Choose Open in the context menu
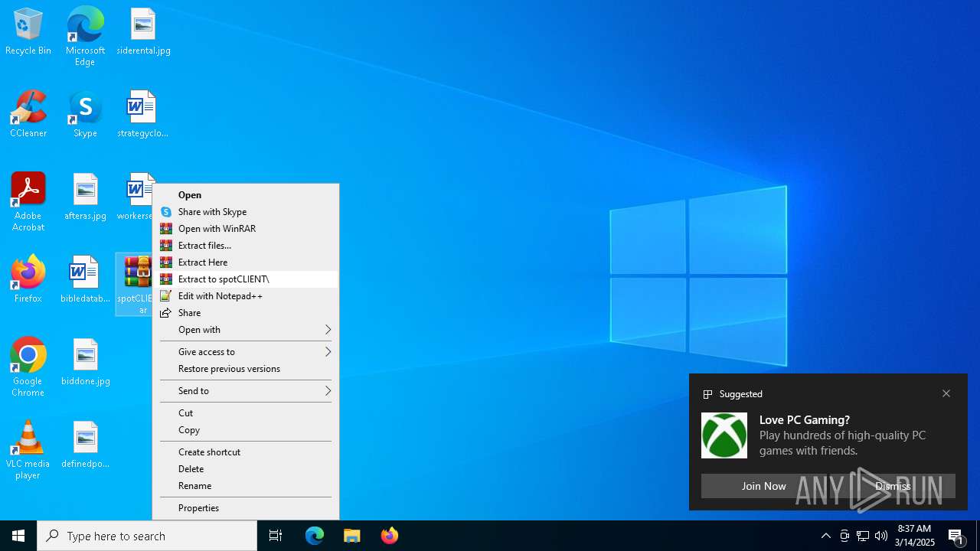This screenshot has width=980, height=551. [x=246, y=195]
